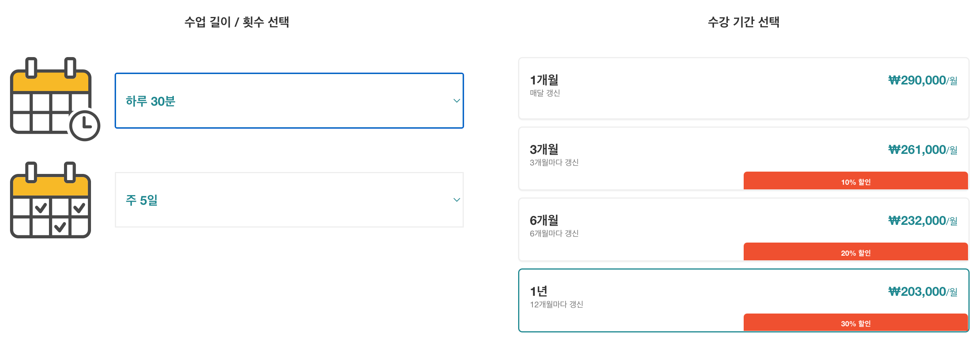Select the 6개월 subscription plan
The width and height of the screenshot is (980, 344).
tap(744, 229)
